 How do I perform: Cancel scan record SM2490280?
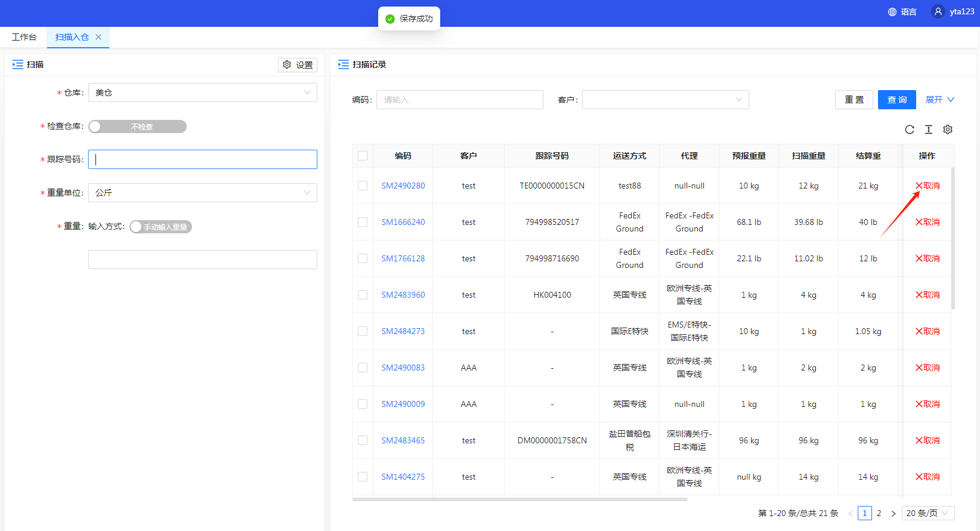click(928, 186)
